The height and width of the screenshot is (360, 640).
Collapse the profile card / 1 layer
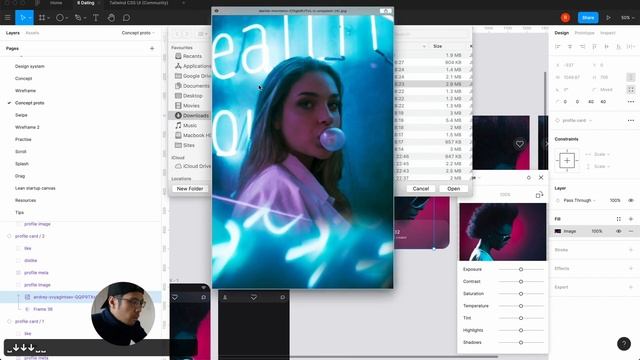click(x=9, y=322)
